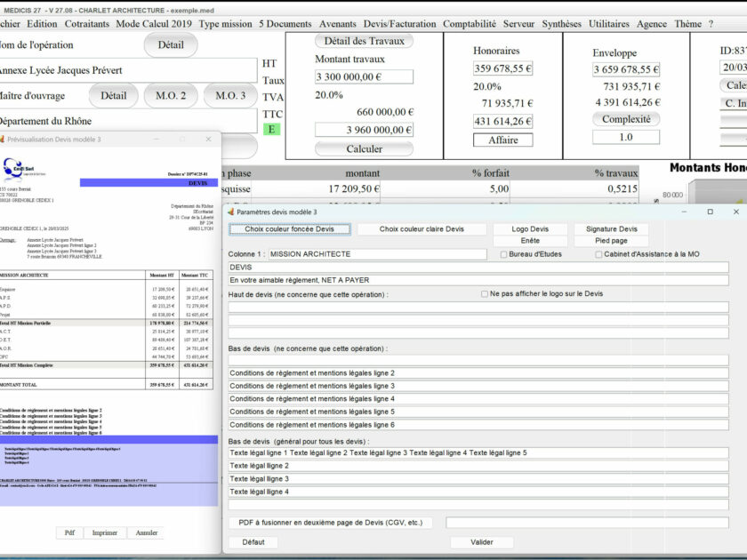Click Détail button beside Nom de l'opération
The image size is (747, 560).
click(x=171, y=44)
